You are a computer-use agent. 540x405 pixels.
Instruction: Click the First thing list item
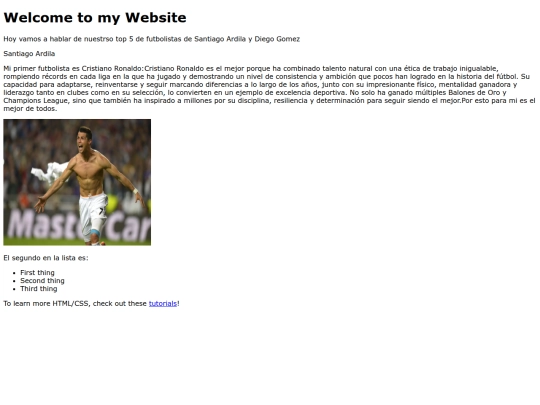[37, 272]
